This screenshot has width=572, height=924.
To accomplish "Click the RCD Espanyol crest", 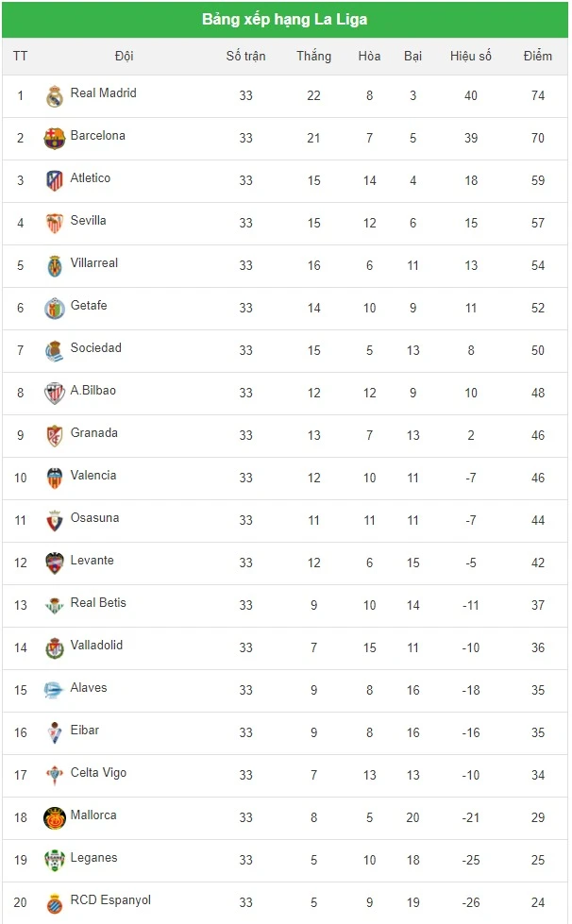I will (x=54, y=903).
